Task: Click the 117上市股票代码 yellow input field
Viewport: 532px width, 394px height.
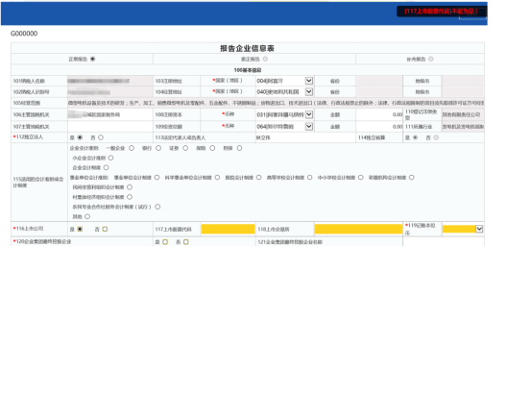Action: coord(228,229)
